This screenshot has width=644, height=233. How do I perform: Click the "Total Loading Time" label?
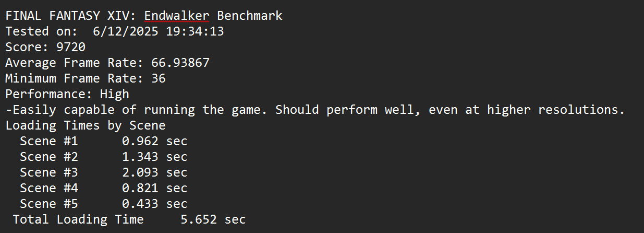[x=78, y=219]
